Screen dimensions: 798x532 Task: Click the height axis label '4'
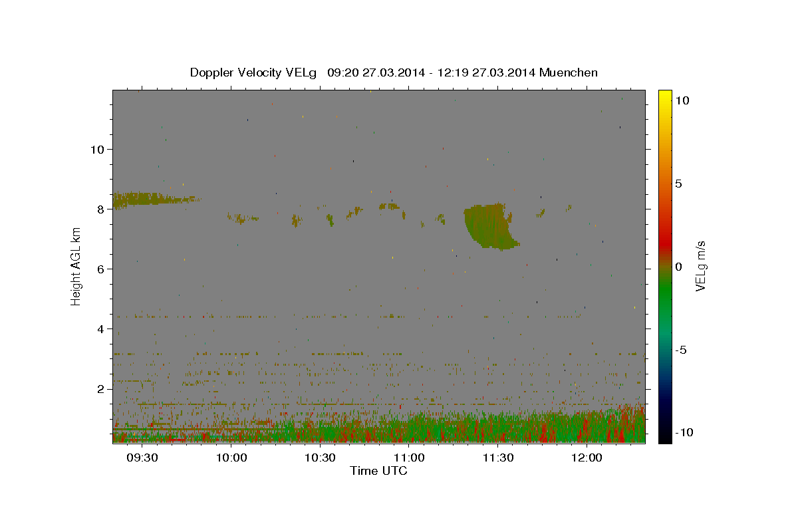click(x=101, y=329)
